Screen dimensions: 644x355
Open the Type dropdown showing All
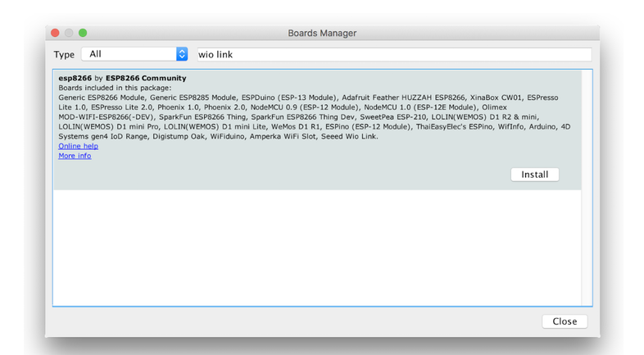tap(134, 54)
